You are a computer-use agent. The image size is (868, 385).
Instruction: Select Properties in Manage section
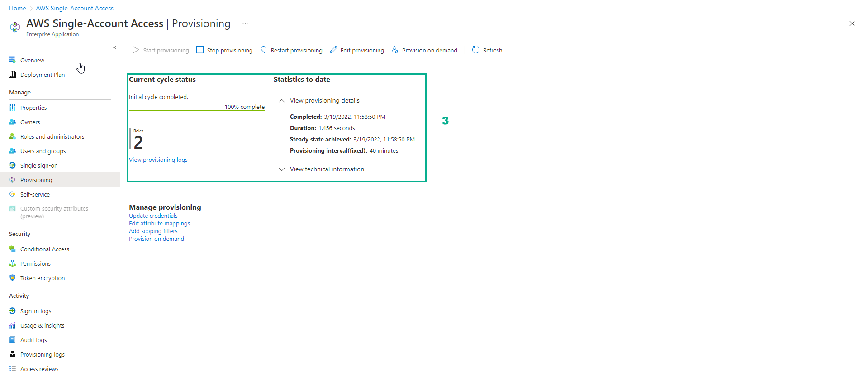(x=33, y=108)
